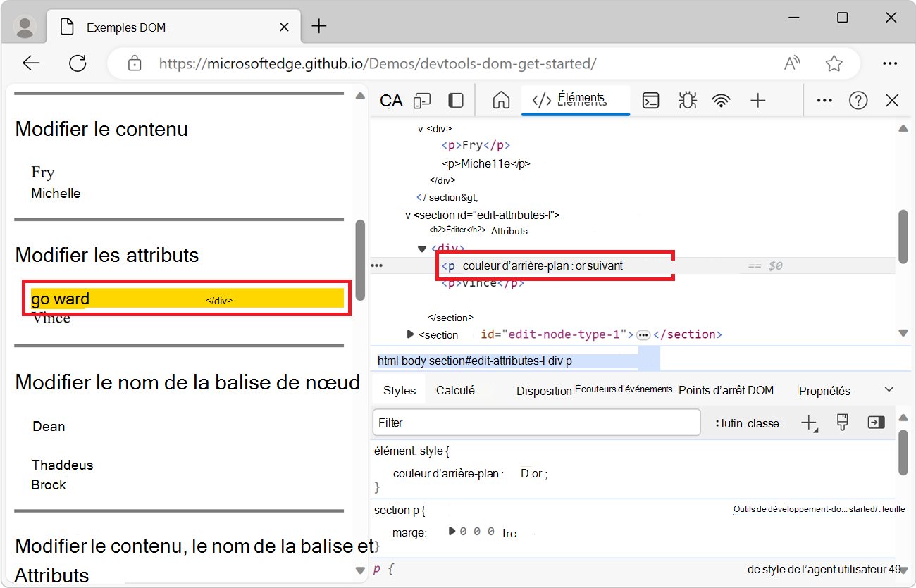This screenshot has width=916, height=588.
Task: Add a new DevTools tool with the plus icon
Action: (757, 100)
